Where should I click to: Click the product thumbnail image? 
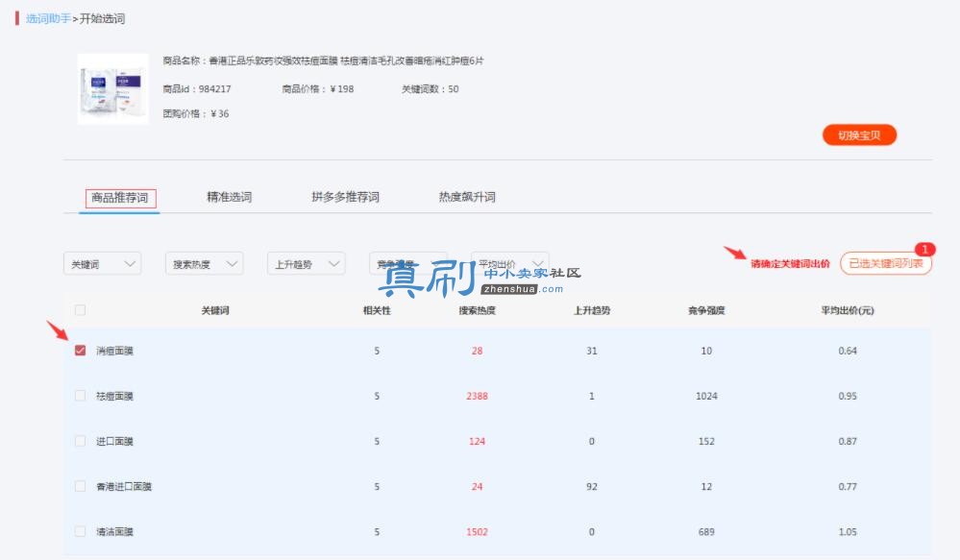[113, 88]
